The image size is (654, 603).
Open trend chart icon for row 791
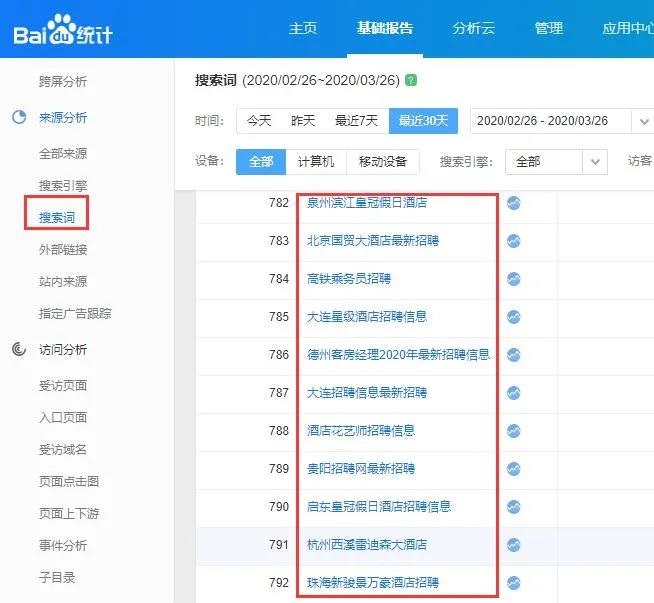[x=513, y=545]
